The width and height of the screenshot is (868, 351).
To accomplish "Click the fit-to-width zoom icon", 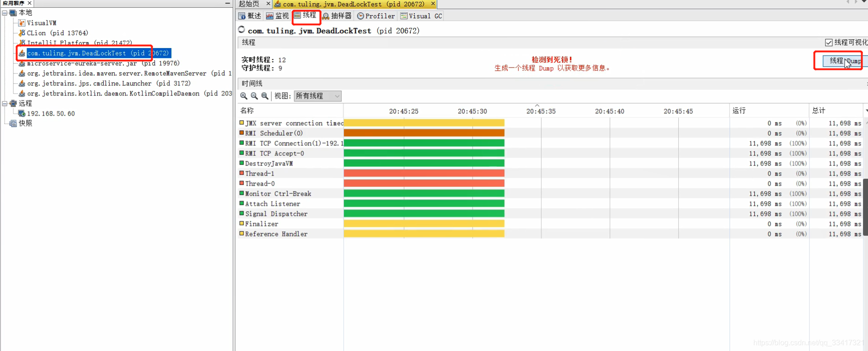I will pos(265,96).
